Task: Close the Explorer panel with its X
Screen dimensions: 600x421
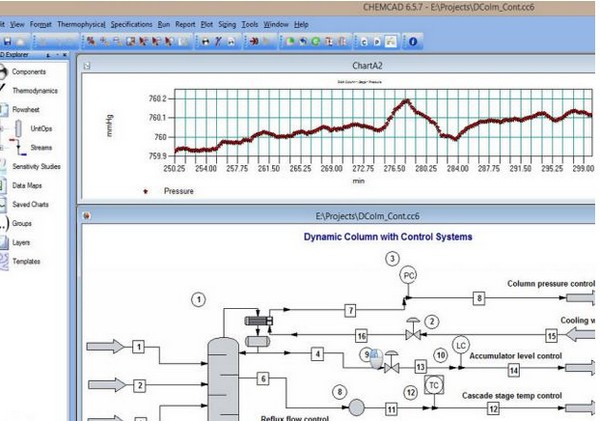Action: pos(65,55)
